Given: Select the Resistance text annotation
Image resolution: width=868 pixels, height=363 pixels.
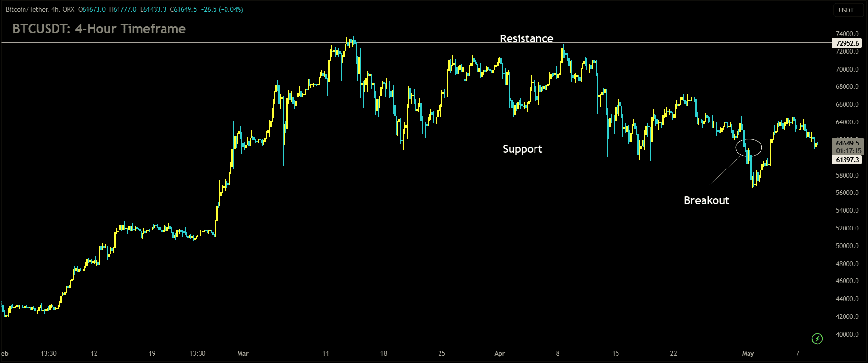Looking at the screenshot, I should [x=526, y=38].
